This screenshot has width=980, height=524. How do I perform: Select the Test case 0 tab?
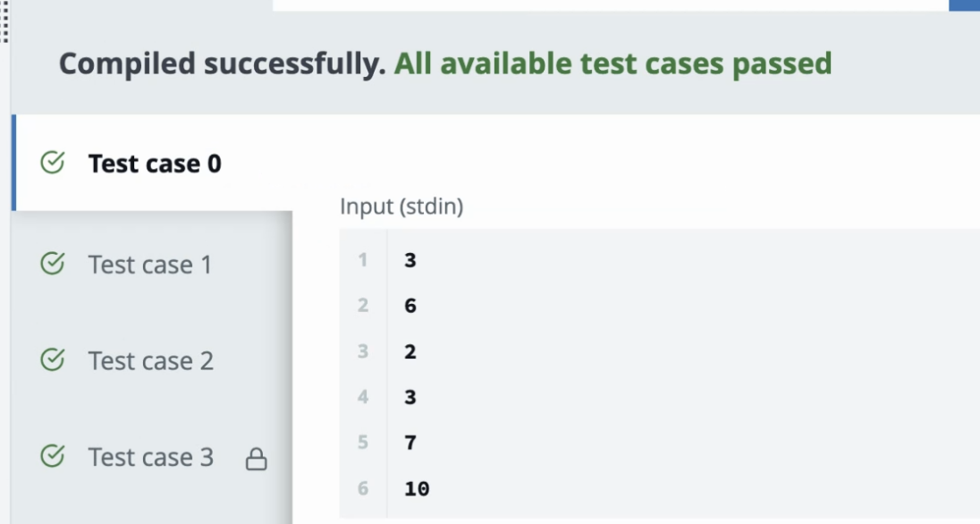pyautogui.click(x=154, y=164)
